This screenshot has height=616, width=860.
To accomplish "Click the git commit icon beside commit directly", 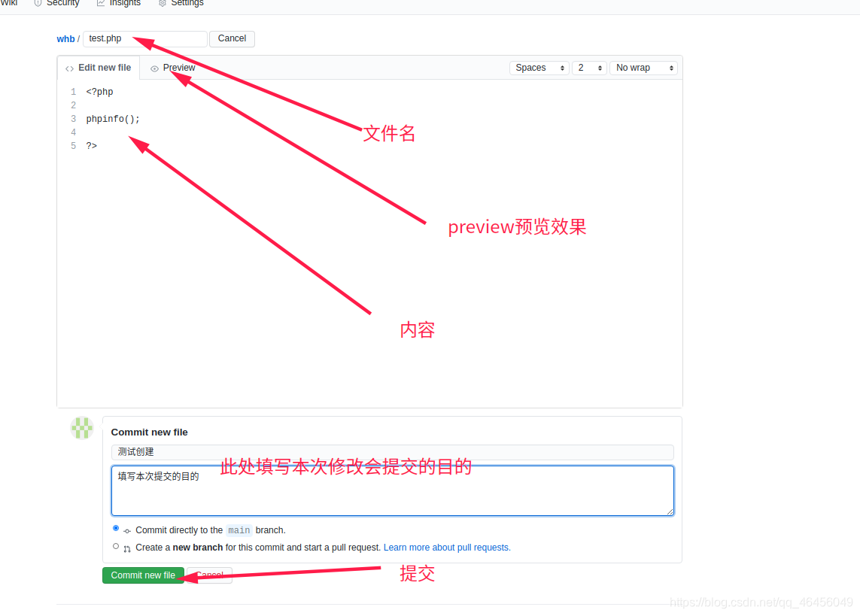I will point(127,531).
